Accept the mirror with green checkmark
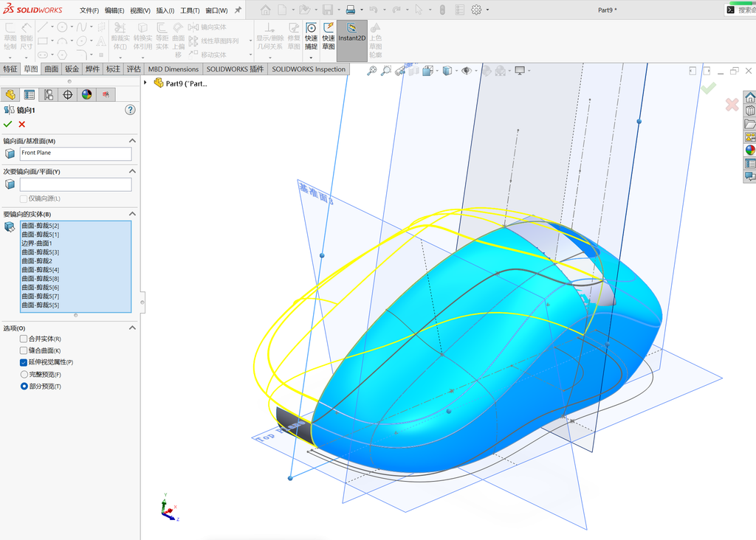The image size is (756, 540). pyautogui.click(x=7, y=124)
